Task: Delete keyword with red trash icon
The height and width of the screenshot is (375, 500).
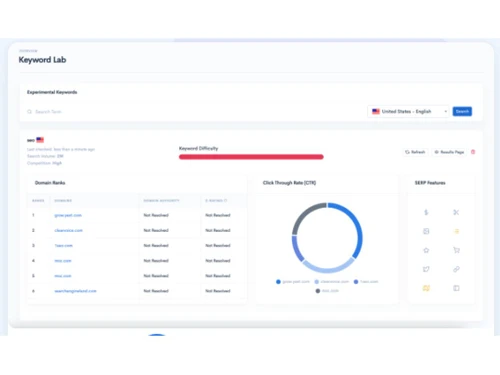Action: click(x=473, y=152)
